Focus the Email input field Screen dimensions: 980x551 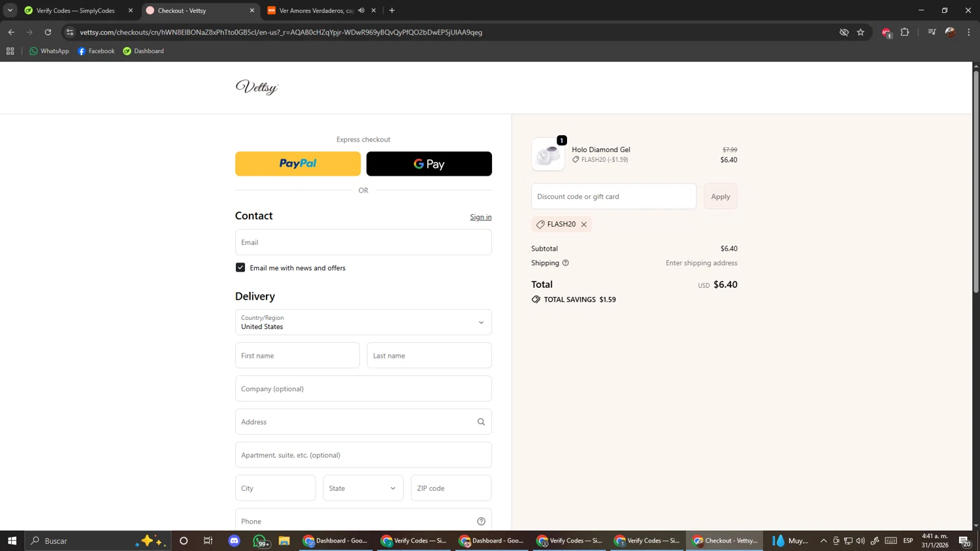(363, 242)
